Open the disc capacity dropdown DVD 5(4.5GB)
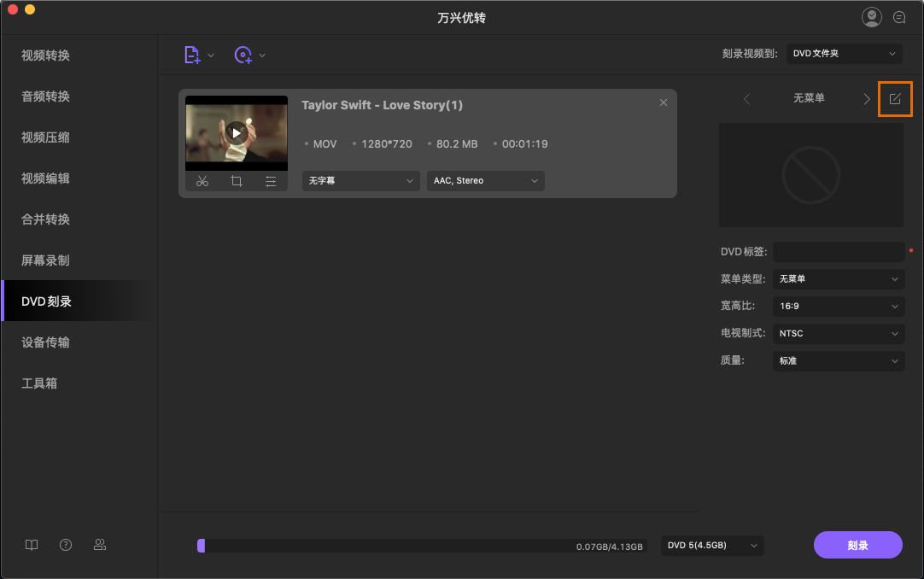This screenshot has height=579, width=924. pos(711,545)
